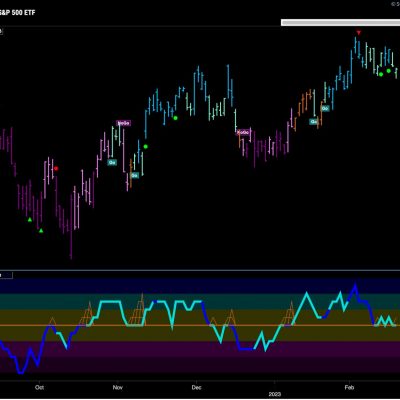Click the oscillator panel label box
This screenshot has width=400, height=400.
(6, 275)
